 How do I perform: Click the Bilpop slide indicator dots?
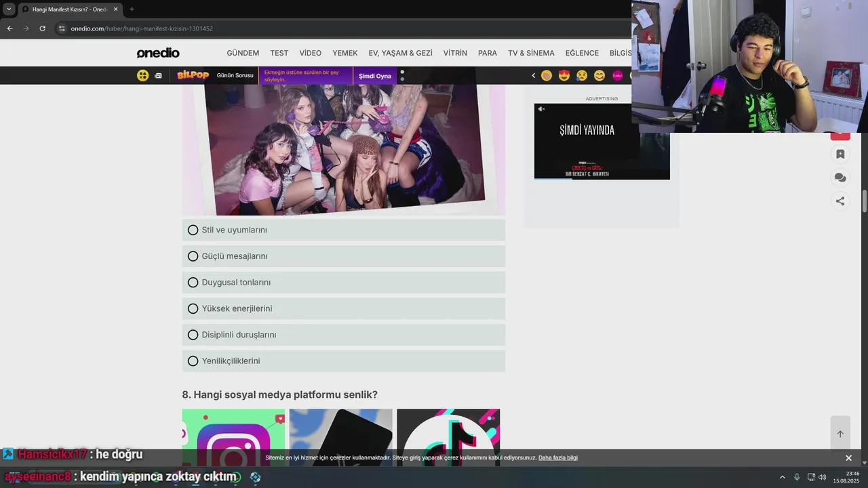pyautogui.click(x=402, y=75)
